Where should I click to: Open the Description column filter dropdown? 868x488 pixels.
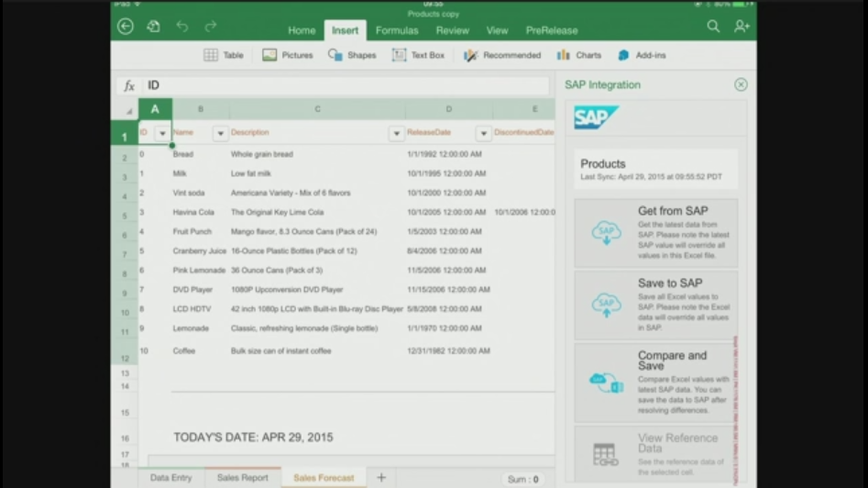point(396,134)
